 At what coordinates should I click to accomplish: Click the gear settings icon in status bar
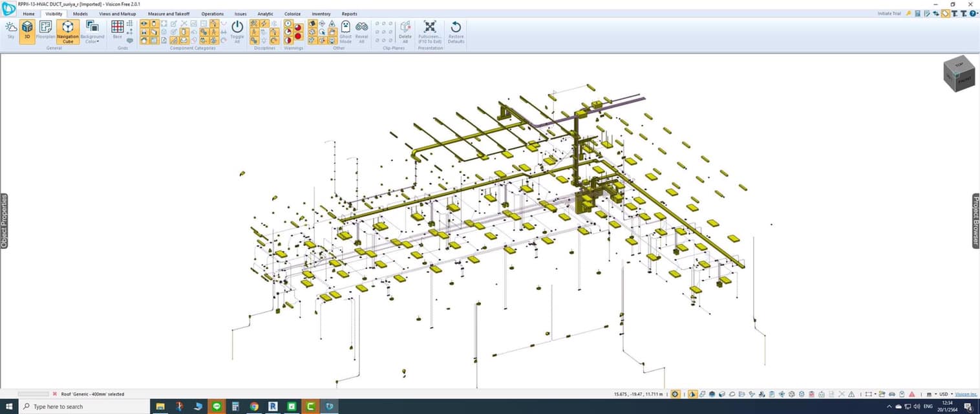click(x=676, y=394)
